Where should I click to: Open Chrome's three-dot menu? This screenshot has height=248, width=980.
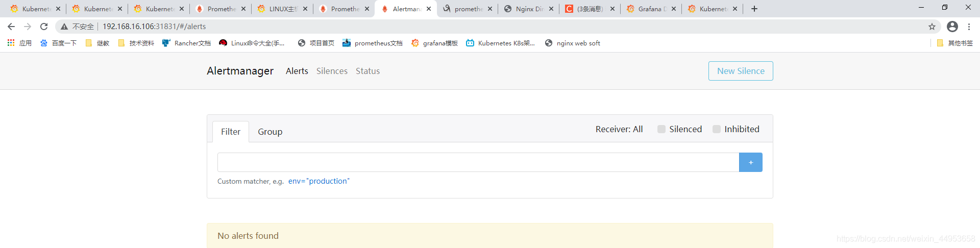(x=969, y=27)
